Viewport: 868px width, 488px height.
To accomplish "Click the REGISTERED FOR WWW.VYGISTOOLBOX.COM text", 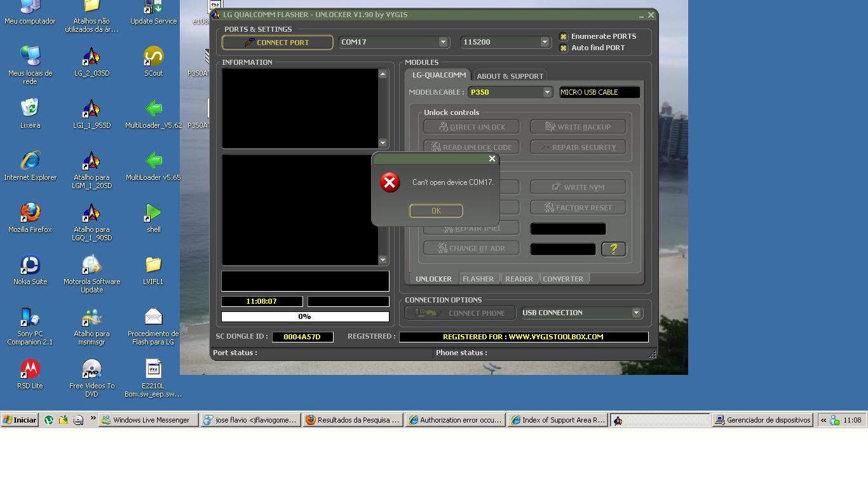I will [x=524, y=337].
